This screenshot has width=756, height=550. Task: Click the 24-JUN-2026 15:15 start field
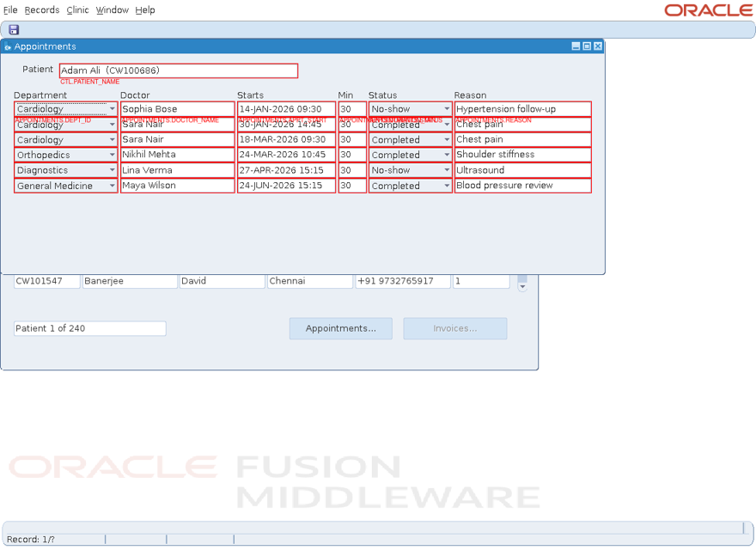[286, 186]
